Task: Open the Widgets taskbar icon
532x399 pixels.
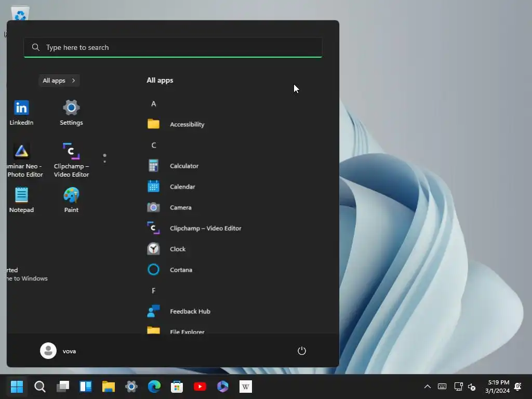Action: click(x=86, y=387)
